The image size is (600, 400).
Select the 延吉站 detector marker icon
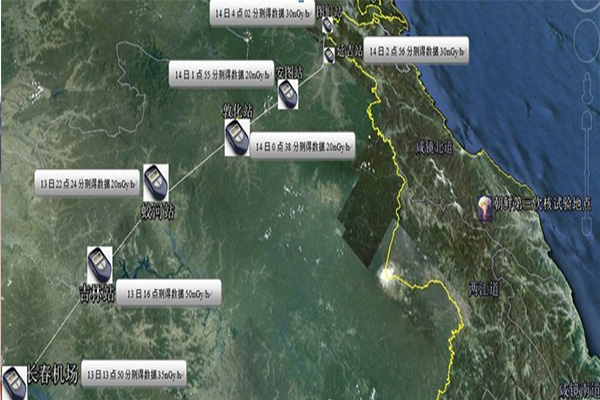[329, 53]
